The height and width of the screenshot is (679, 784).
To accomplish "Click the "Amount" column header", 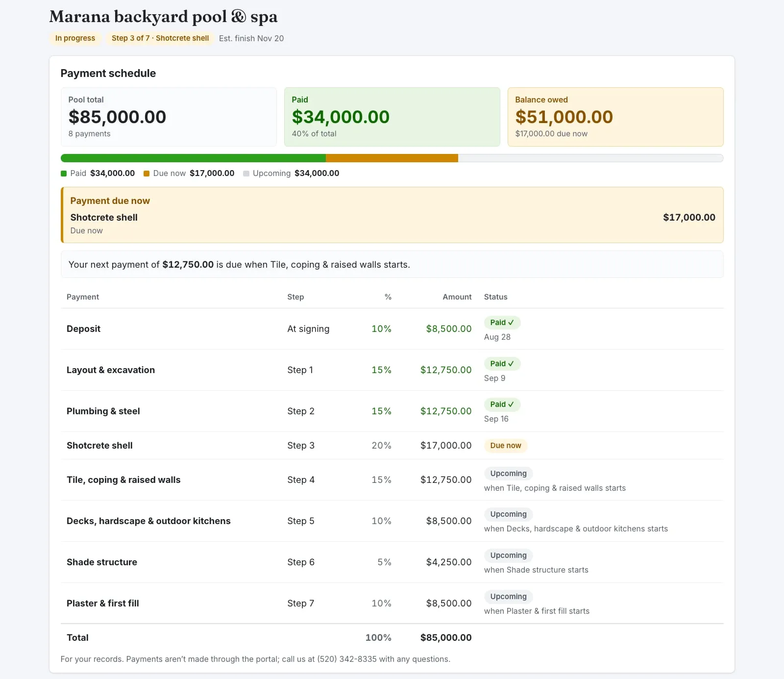I will click(457, 297).
